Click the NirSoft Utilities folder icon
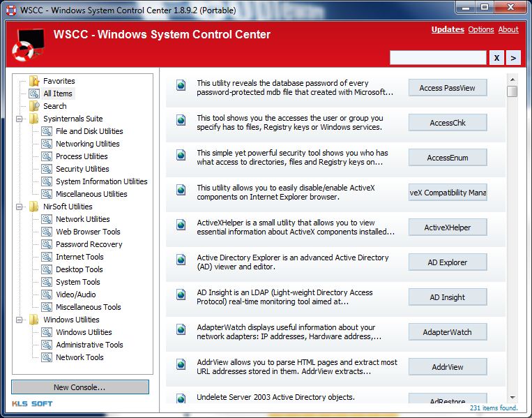 point(34,207)
